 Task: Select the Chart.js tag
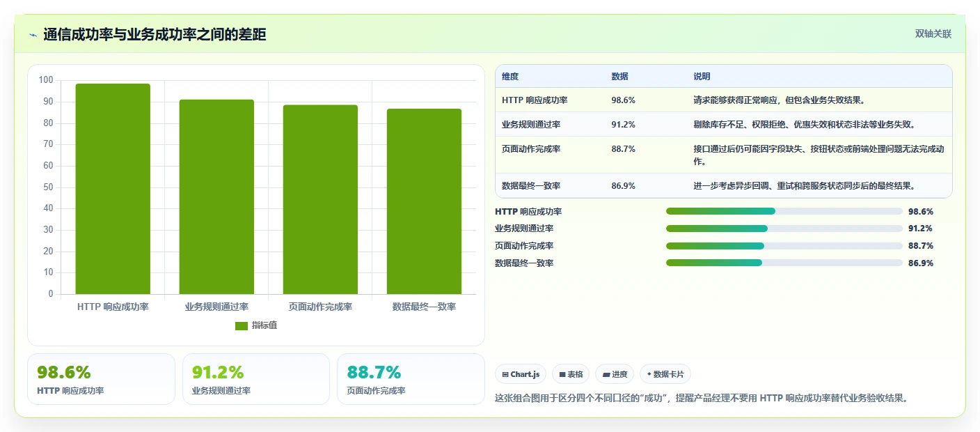tap(521, 374)
